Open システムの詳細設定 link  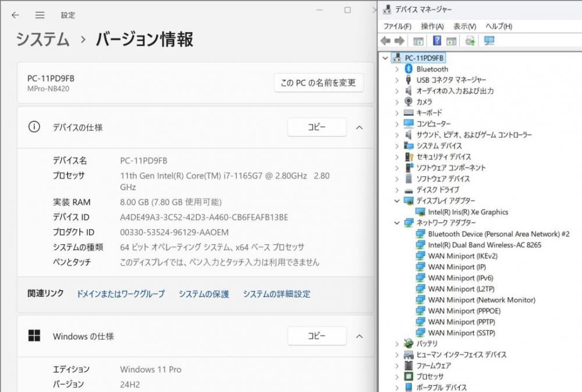276,294
